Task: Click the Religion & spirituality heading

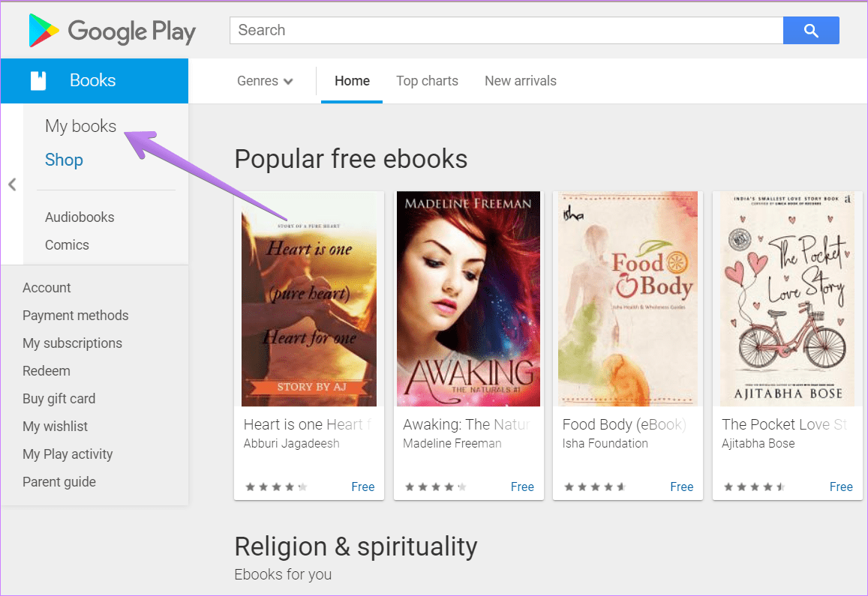Action: pyautogui.click(x=356, y=547)
